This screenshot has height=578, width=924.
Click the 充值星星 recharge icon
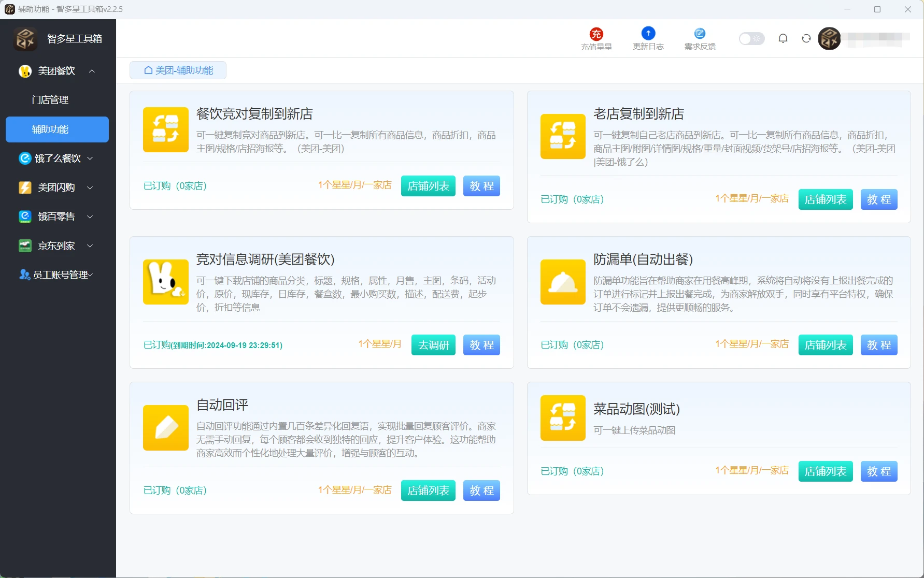pos(596,34)
